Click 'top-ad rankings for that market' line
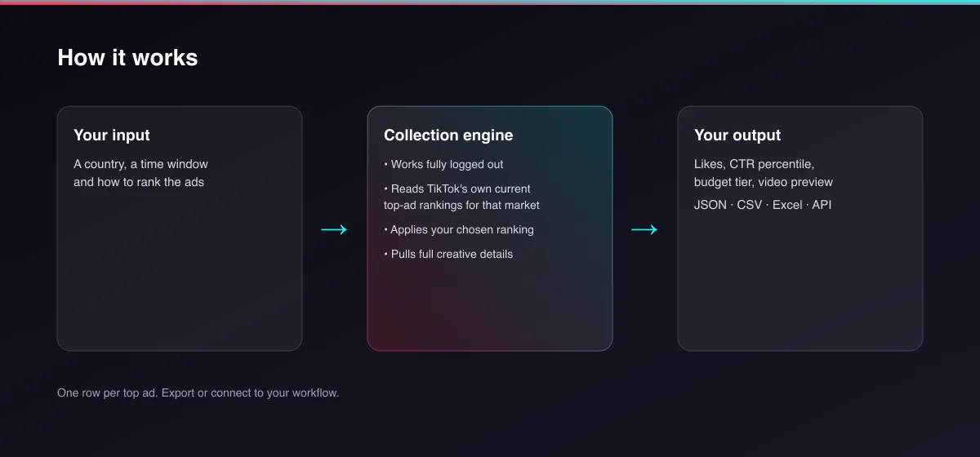Image resolution: width=980 pixels, height=457 pixels. 461,205
